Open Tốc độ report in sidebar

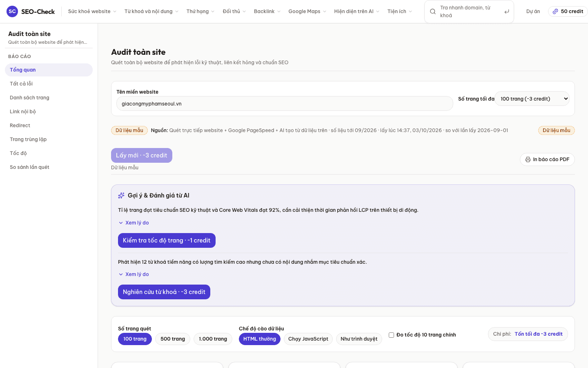[49, 153]
